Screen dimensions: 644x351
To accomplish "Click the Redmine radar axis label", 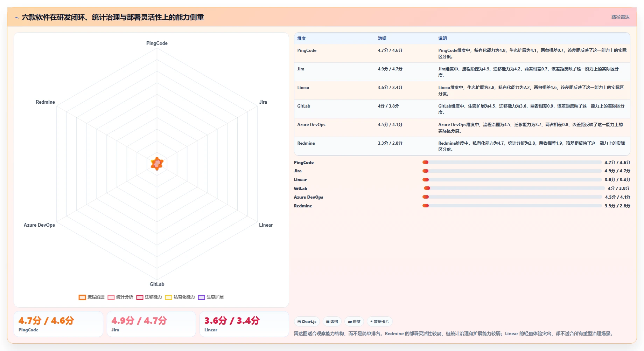I will click(45, 102).
